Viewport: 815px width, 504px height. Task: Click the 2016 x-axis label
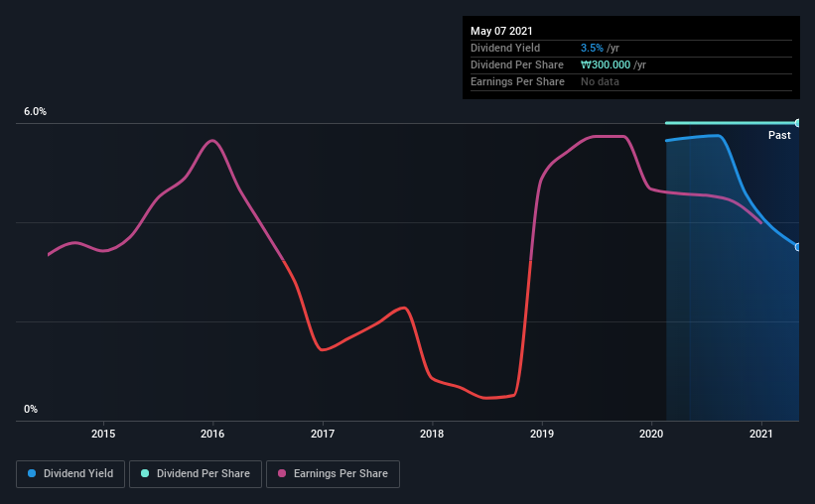212,434
